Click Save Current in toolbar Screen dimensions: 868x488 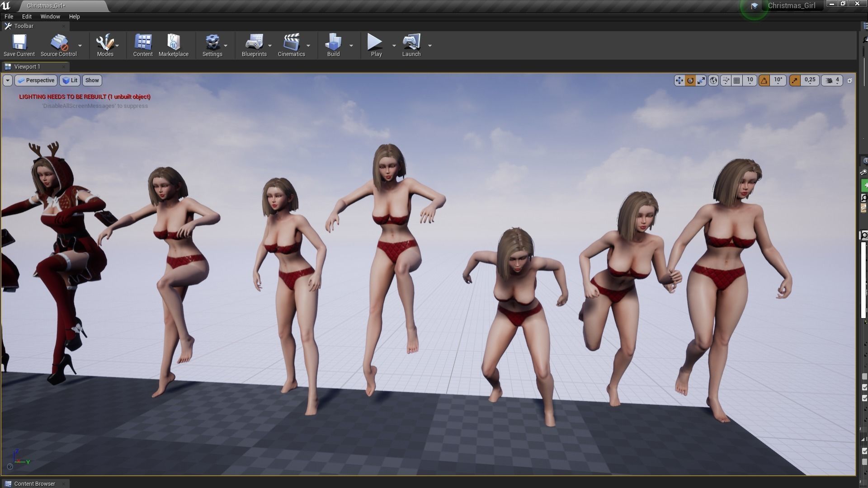[x=19, y=45]
